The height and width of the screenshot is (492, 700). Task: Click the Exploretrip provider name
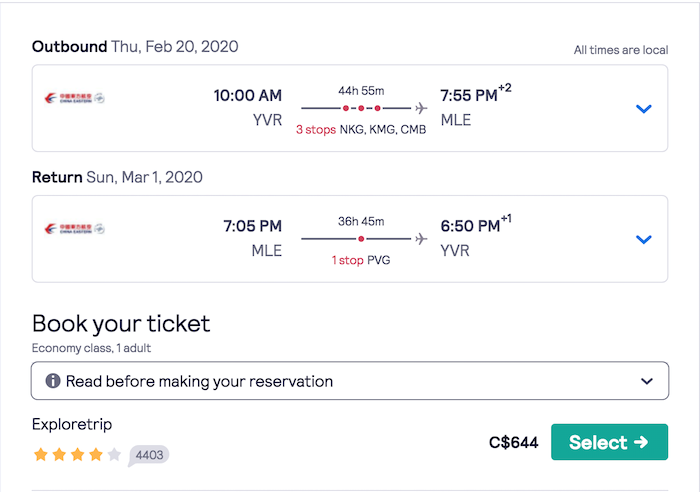coord(72,424)
